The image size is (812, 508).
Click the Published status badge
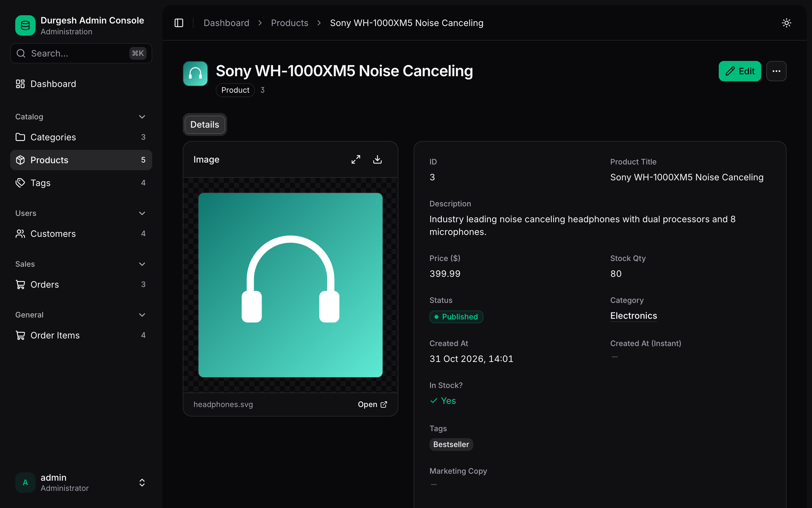tap(456, 317)
